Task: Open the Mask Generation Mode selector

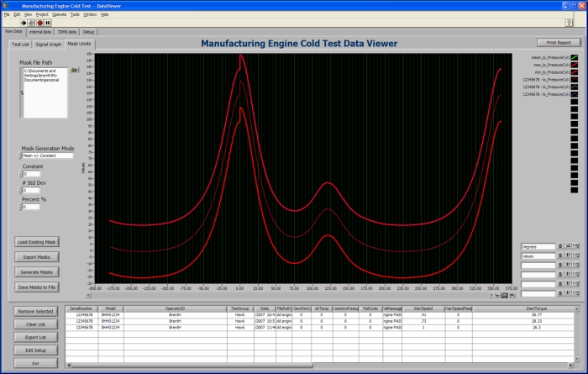Action: 48,155
